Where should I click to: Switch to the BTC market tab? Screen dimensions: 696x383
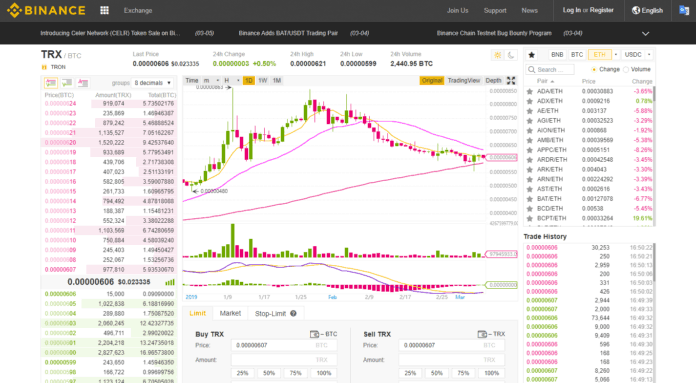(577, 55)
